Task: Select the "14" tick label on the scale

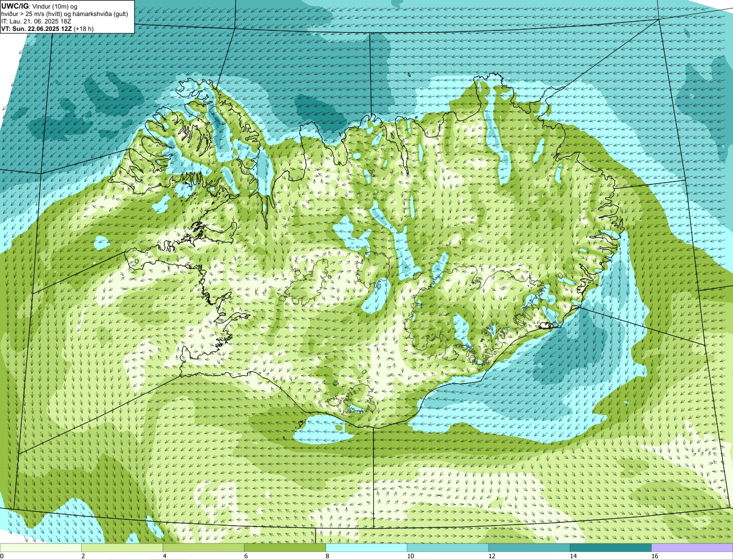Action: point(573,556)
